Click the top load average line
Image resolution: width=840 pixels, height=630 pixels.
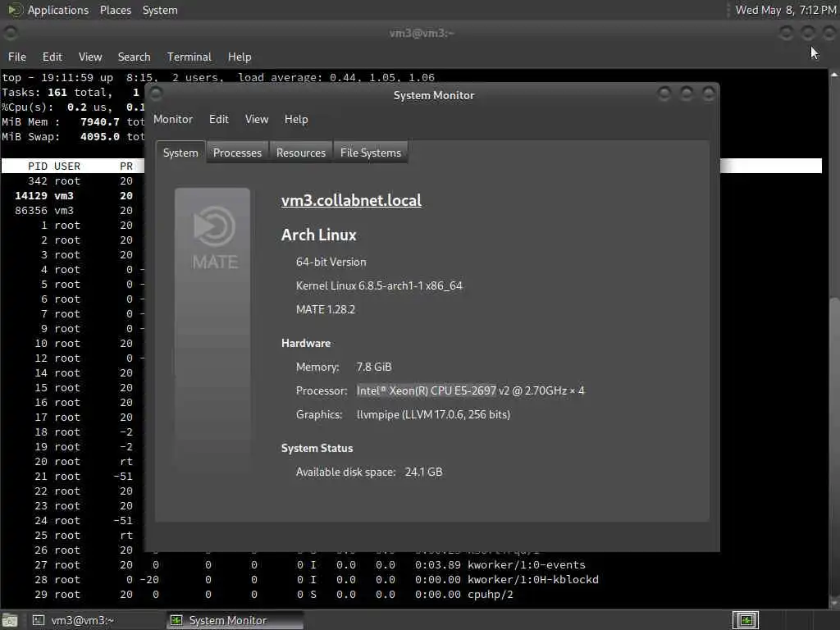click(x=218, y=77)
